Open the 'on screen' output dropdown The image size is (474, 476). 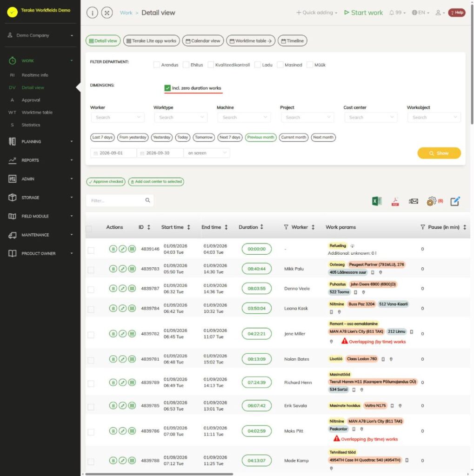[207, 153]
